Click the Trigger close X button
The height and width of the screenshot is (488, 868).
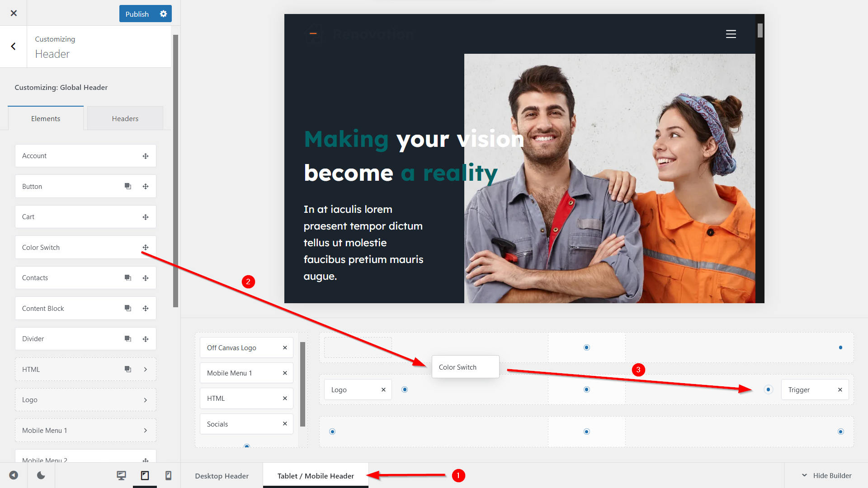(840, 389)
